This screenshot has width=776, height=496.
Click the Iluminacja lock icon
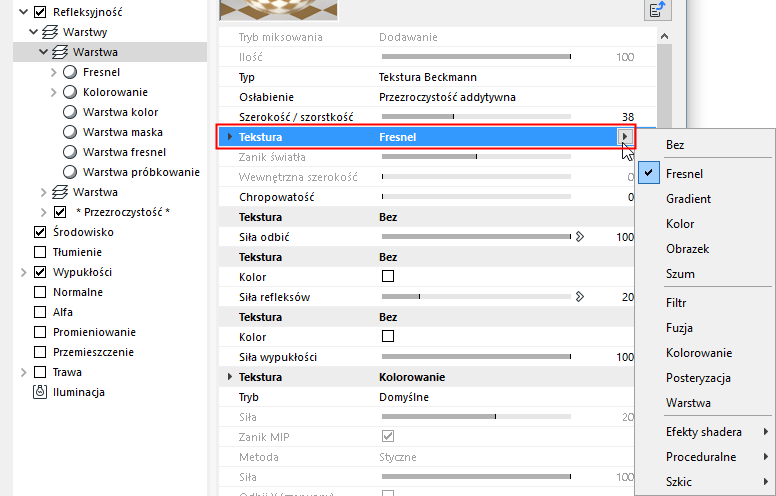coord(40,392)
